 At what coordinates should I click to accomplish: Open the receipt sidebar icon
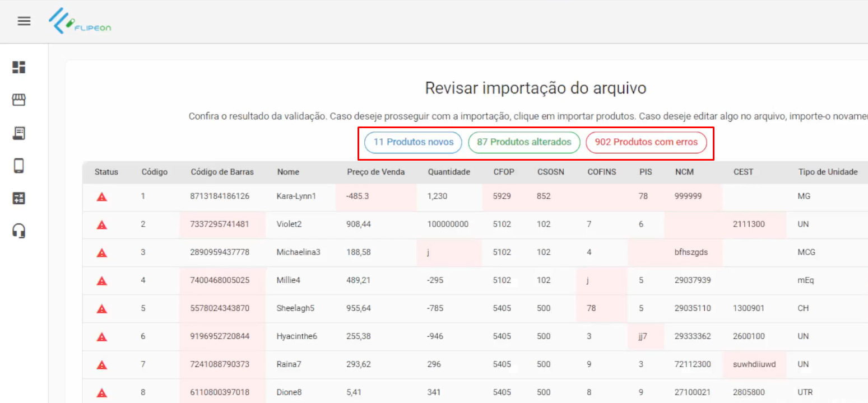tap(19, 133)
